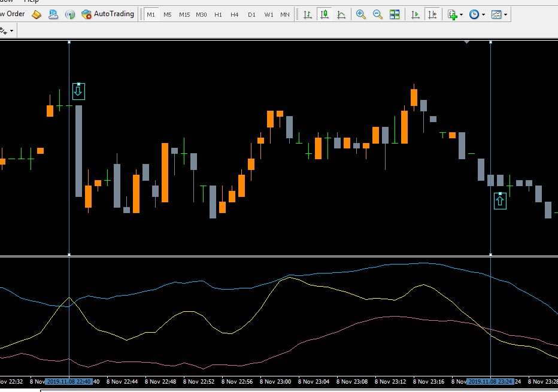Open the templates dropdown arrow
The width and height of the screenshot is (558, 392).
(x=506, y=14)
